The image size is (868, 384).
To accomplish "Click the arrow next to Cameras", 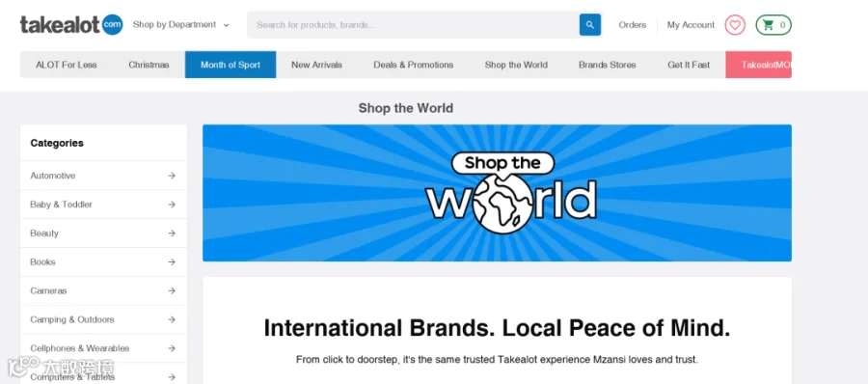I will coord(172,291).
